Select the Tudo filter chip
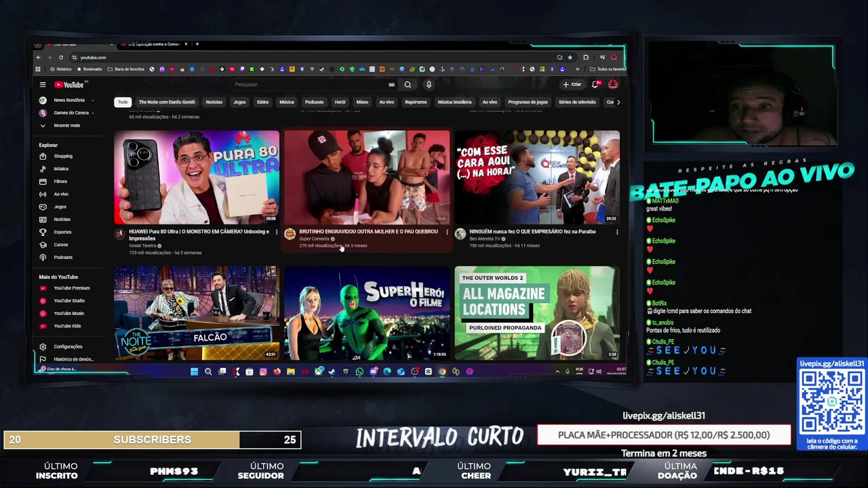The height and width of the screenshot is (488, 868). point(123,102)
